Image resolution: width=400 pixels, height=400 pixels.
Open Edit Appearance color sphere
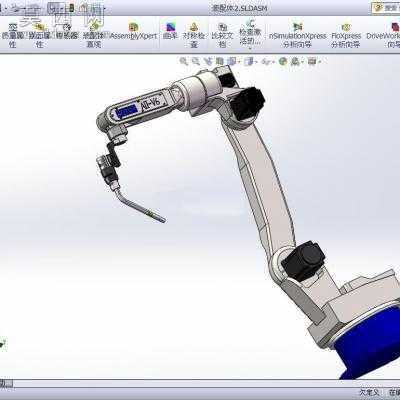click(x=283, y=61)
